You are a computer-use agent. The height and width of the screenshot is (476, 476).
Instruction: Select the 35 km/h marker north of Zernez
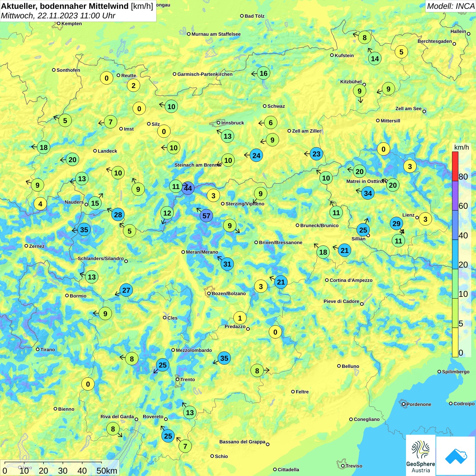coord(84,230)
